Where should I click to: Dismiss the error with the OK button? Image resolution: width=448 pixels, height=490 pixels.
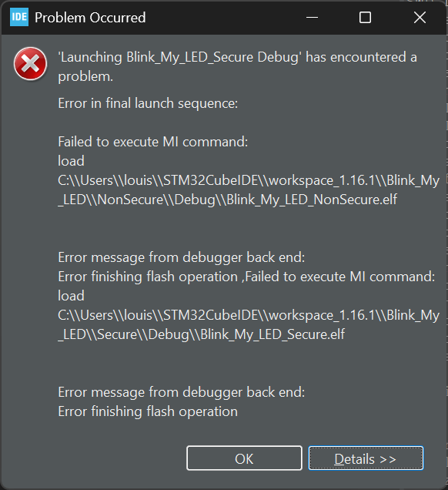tap(244, 458)
